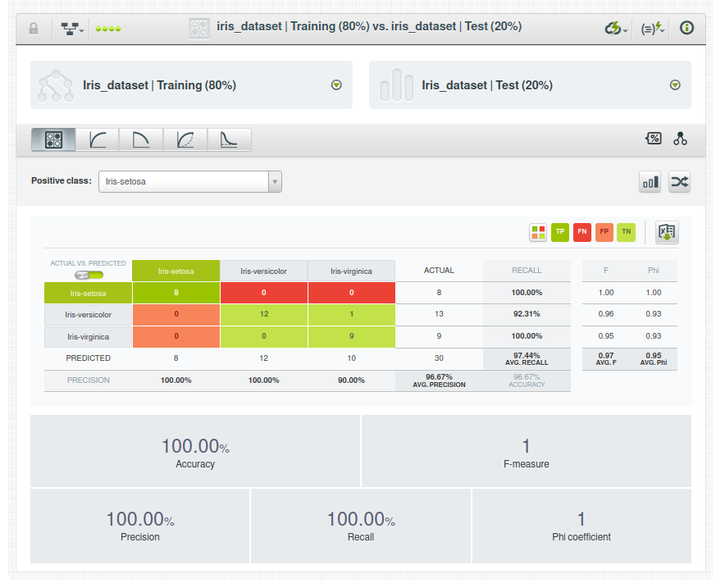This screenshot has width=716, height=588.
Task: Open the cloud refresh actions menu
Action: tap(616, 28)
